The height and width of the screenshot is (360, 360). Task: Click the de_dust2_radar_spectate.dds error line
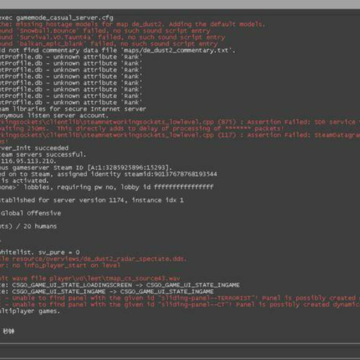click(93, 259)
